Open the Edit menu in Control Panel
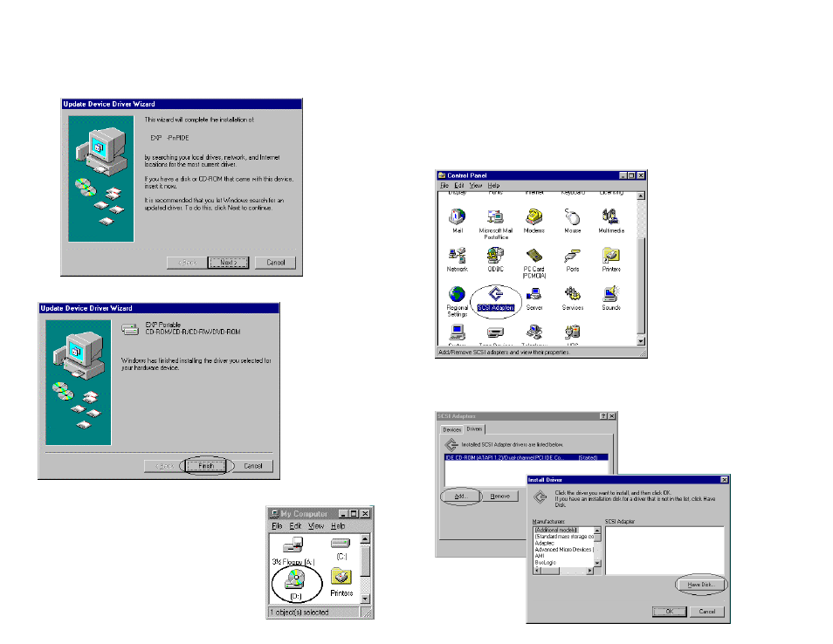 coord(459,185)
